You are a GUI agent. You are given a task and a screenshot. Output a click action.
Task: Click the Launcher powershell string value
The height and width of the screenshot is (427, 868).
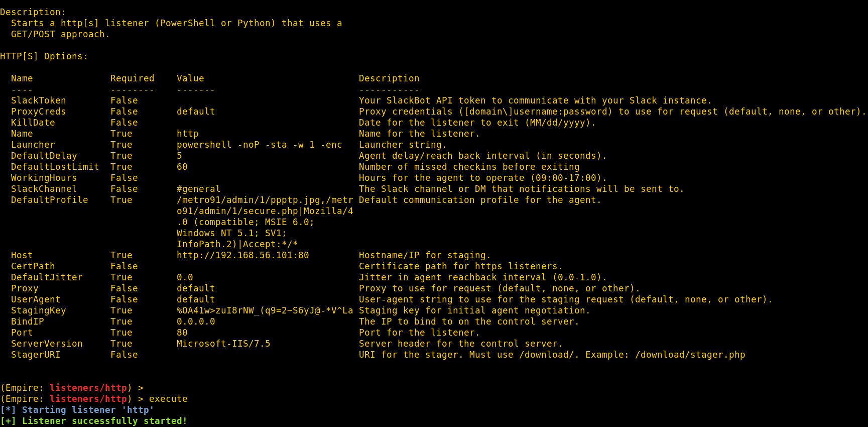pyautogui.click(x=259, y=145)
